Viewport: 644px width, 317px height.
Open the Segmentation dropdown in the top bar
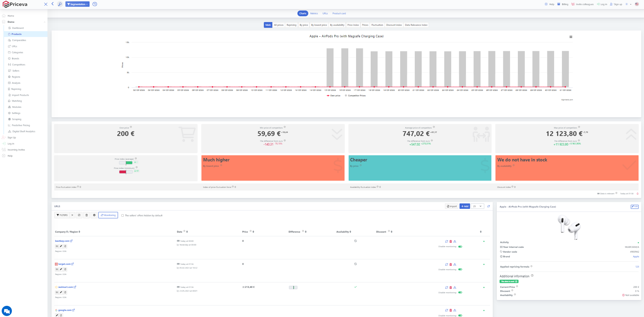pyautogui.click(x=77, y=4)
